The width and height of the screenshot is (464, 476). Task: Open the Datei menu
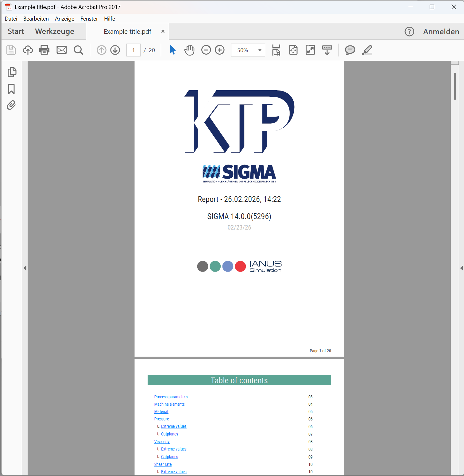(x=11, y=19)
